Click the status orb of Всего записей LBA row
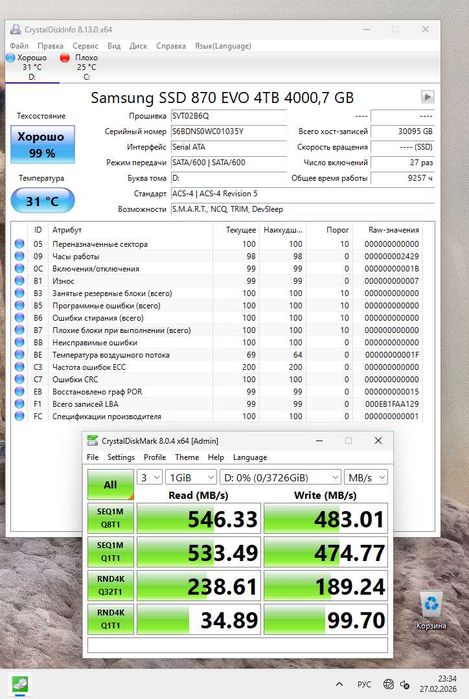 coord(19,404)
